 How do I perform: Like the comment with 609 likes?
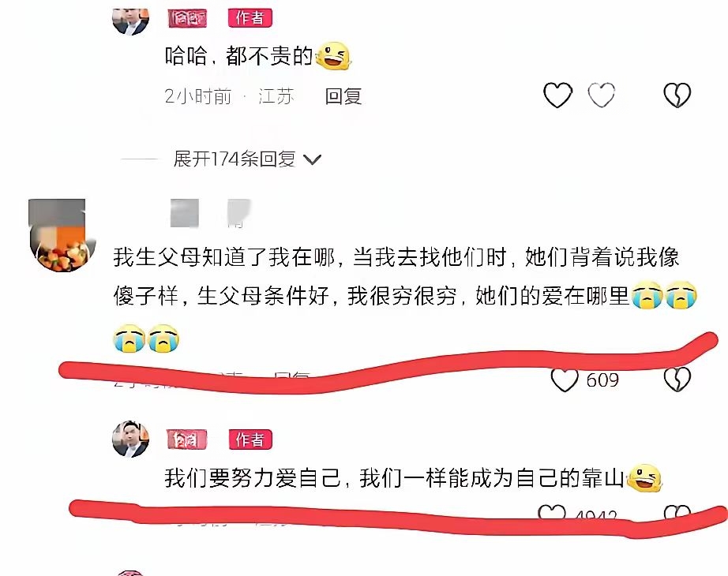(564, 380)
